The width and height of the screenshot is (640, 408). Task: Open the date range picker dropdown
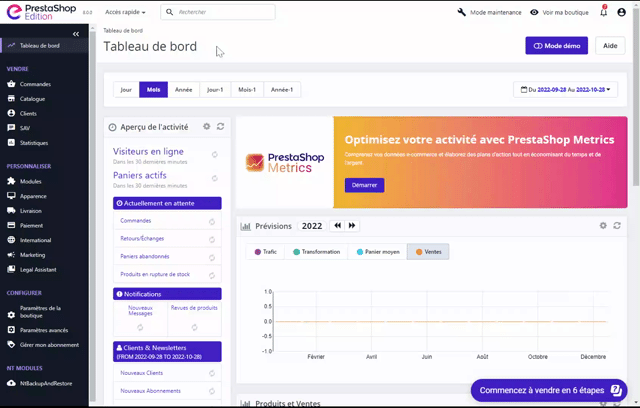click(565, 90)
